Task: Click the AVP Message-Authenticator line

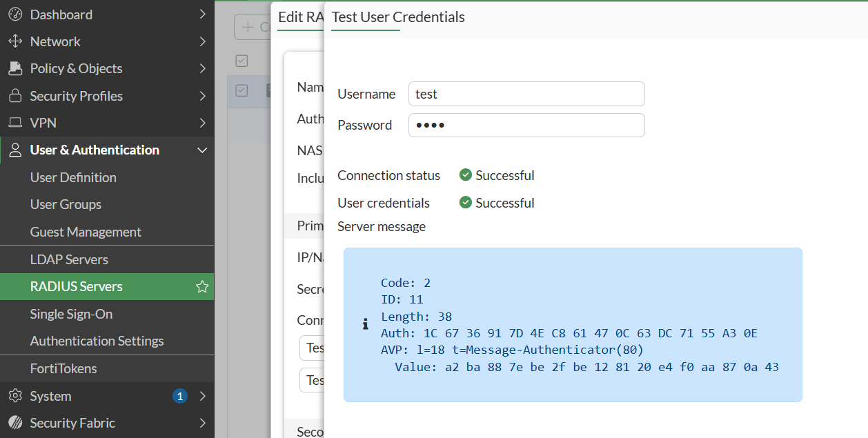Action: [x=512, y=350]
